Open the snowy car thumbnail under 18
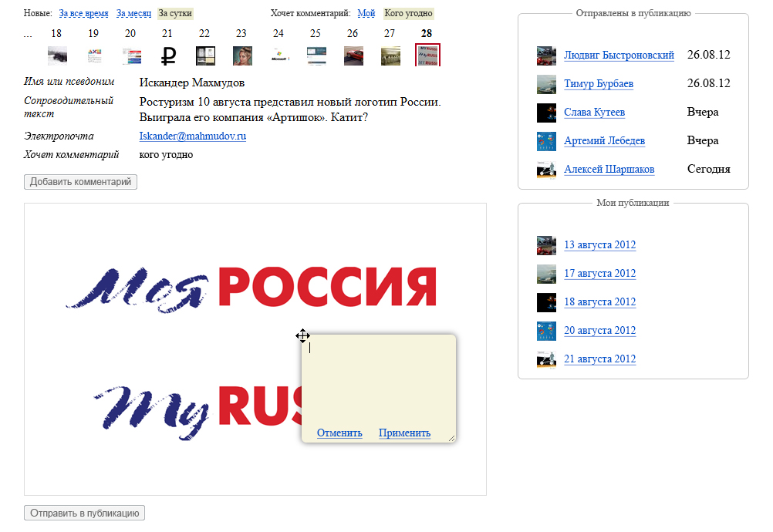Screen dimensions: 773x532 coord(57,56)
